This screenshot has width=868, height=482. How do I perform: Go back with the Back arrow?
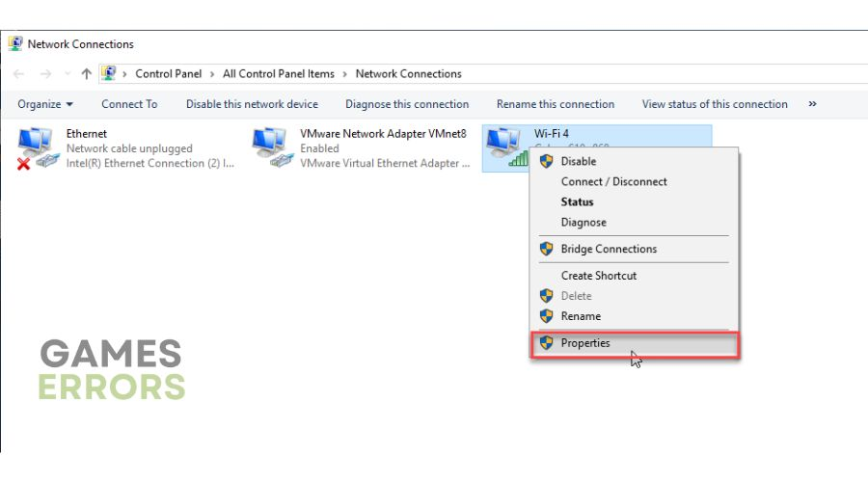point(19,73)
